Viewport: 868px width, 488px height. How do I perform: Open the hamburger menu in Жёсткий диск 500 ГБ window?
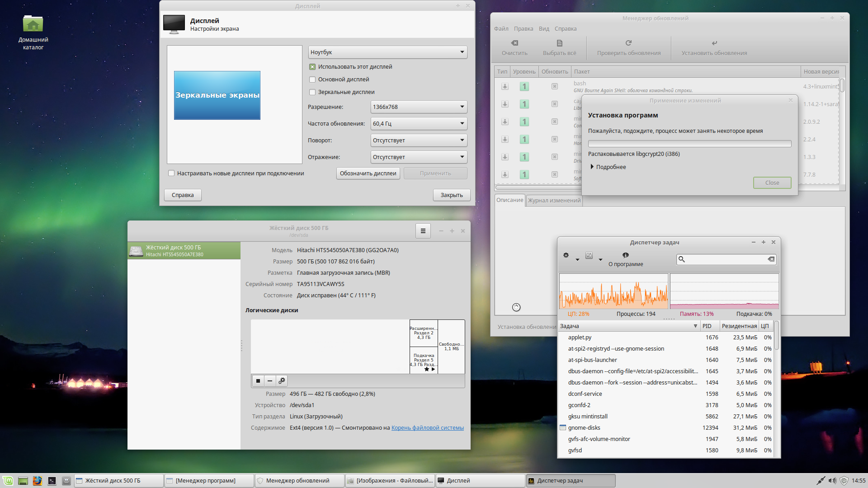click(423, 230)
